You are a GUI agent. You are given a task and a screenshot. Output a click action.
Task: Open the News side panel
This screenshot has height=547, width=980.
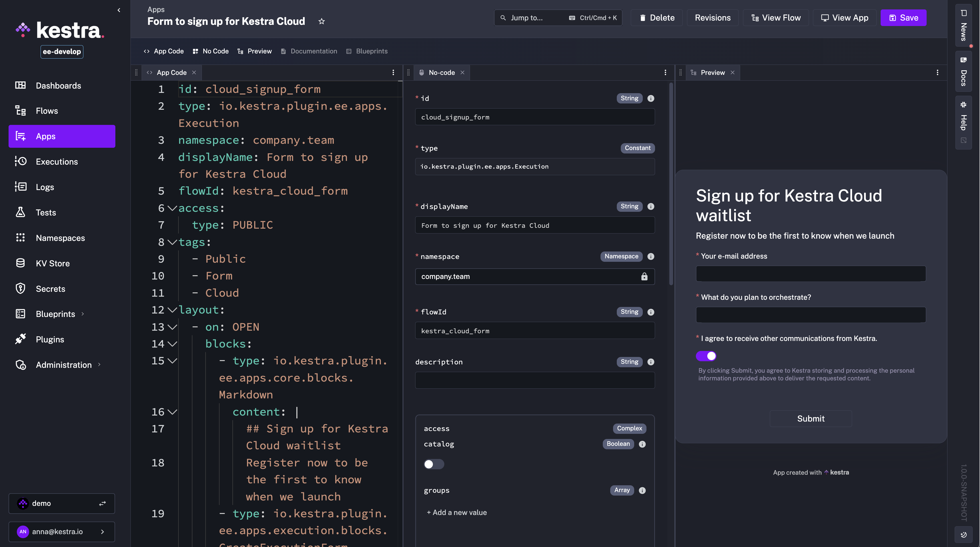pyautogui.click(x=963, y=25)
